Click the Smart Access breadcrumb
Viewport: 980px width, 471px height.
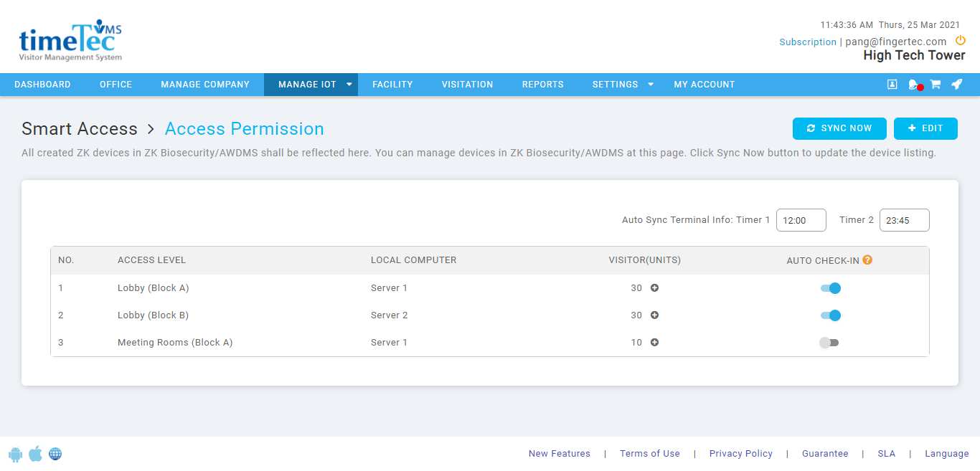tap(80, 129)
